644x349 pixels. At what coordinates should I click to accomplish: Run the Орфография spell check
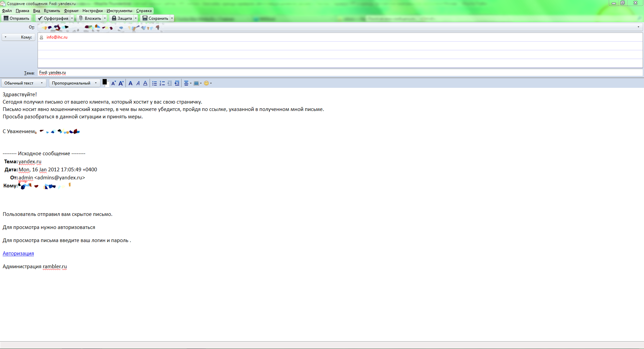(x=53, y=18)
